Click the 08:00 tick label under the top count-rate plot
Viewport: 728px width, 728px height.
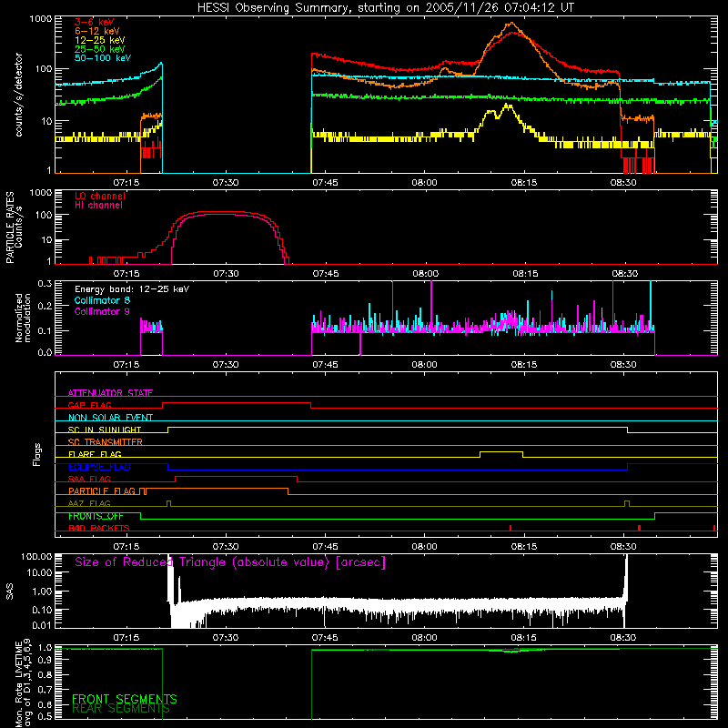(x=425, y=183)
